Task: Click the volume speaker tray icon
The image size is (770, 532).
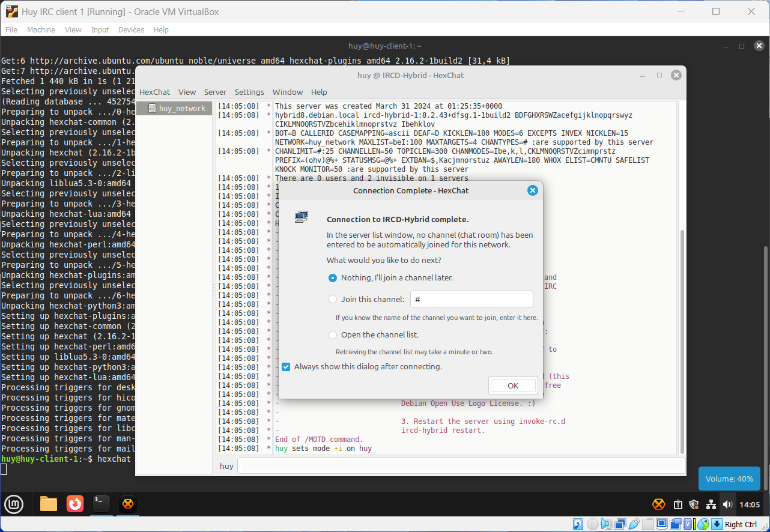Action: [727, 504]
